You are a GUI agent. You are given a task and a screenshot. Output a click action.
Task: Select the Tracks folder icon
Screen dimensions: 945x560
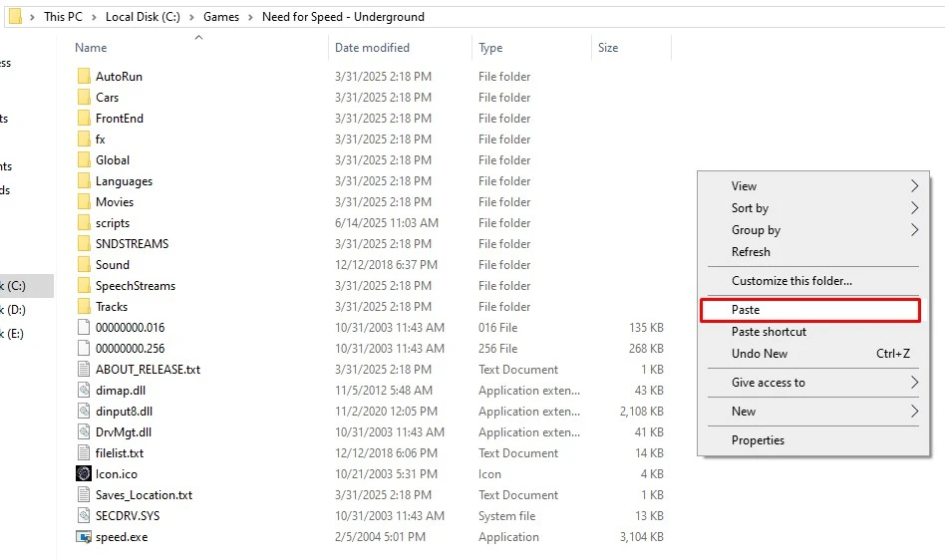84,307
